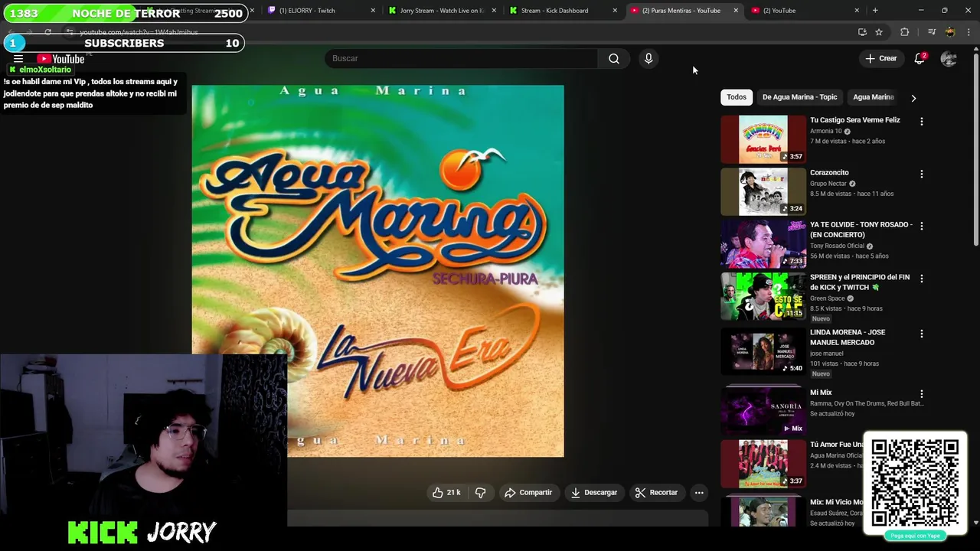Open the account avatar menu
The width and height of the screenshot is (980, 551).
[949, 58]
